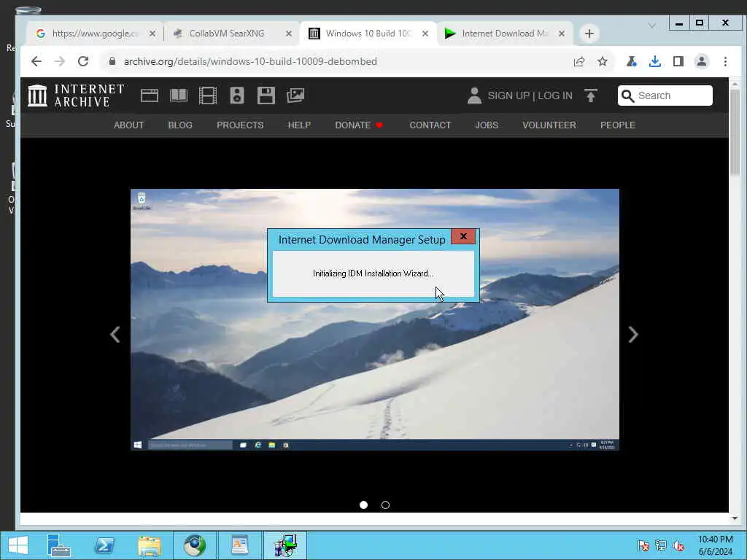
Task: Select the first carousel dot
Action: (363, 505)
